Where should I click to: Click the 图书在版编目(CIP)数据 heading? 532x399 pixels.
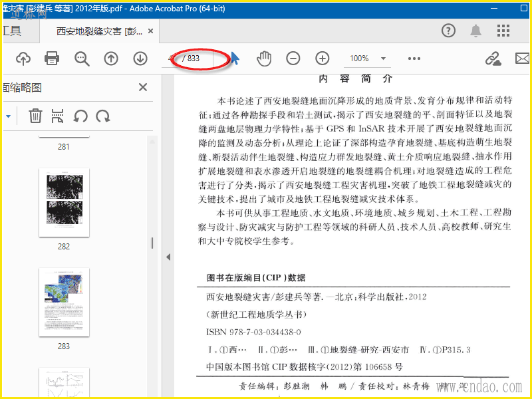pyautogui.click(x=256, y=278)
